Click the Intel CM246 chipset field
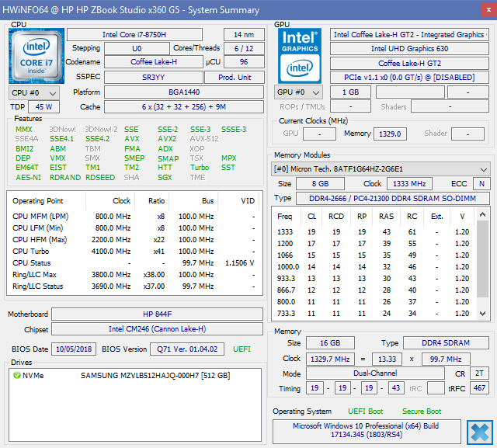 click(156, 328)
